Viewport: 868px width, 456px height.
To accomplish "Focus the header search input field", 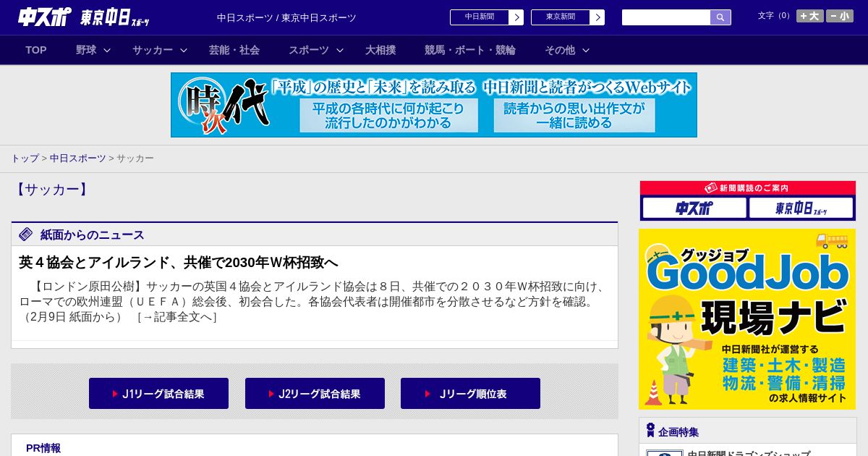I will [x=666, y=17].
